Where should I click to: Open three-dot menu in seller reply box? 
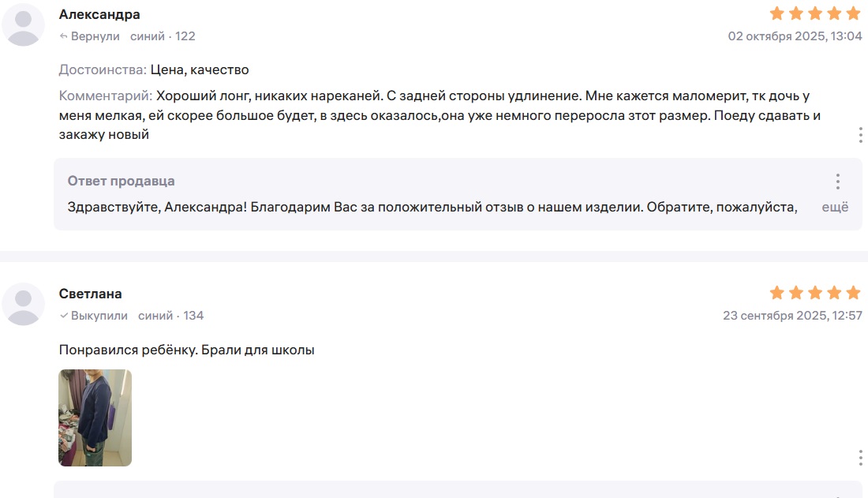coord(838,182)
